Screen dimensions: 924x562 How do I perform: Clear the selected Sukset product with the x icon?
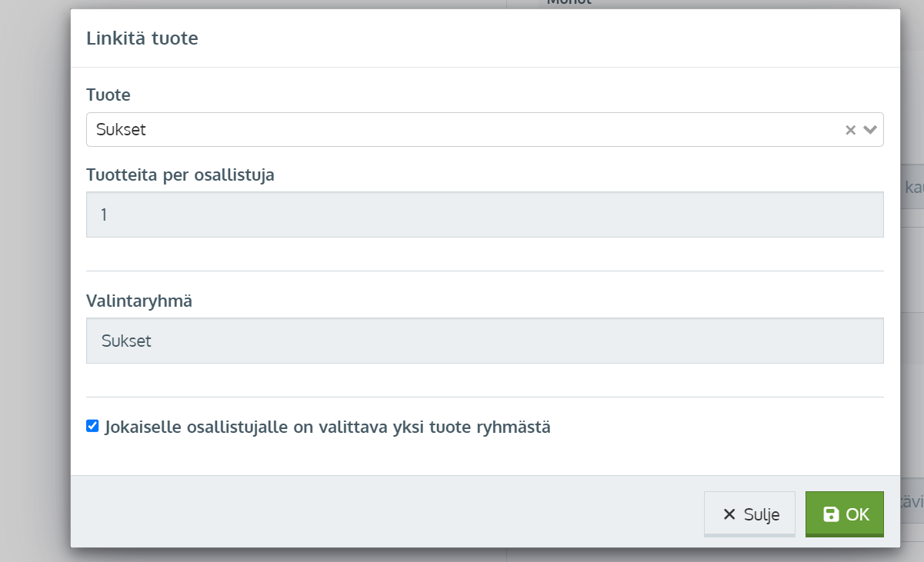[850, 130]
